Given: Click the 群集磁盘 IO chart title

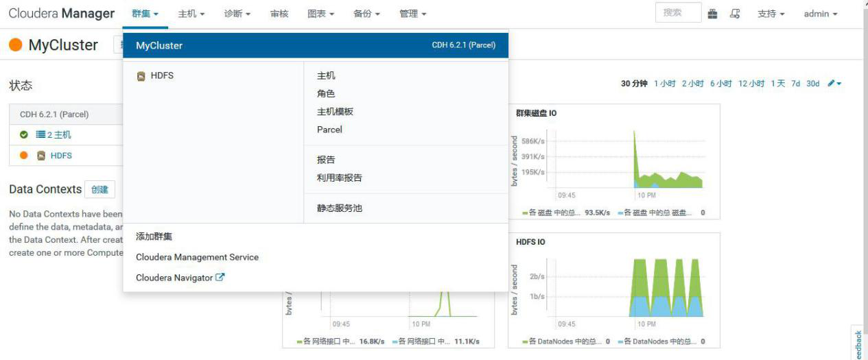Looking at the screenshot, I should pyautogui.click(x=536, y=113).
